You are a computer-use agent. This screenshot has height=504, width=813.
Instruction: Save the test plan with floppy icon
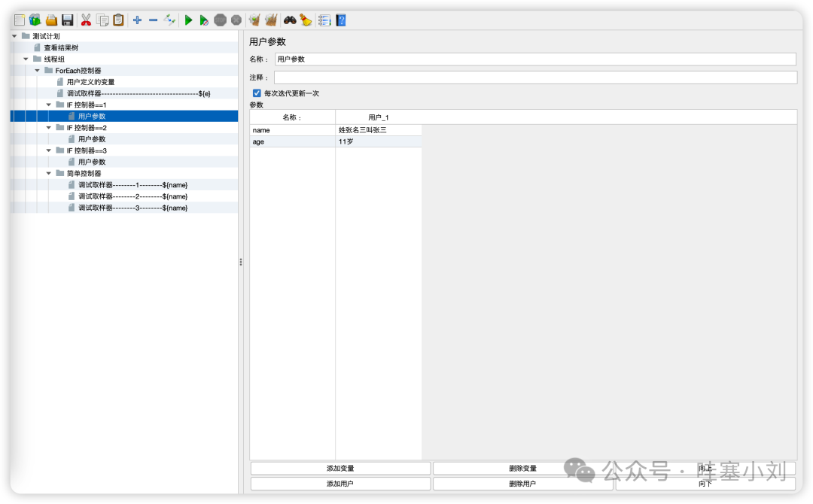(x=68, y=20)
